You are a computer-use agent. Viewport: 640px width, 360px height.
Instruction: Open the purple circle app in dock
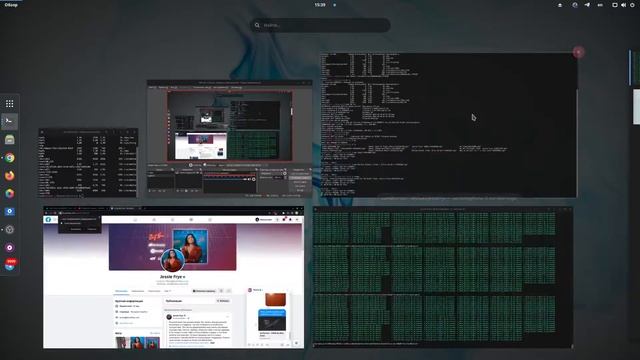tap(9, 247)
